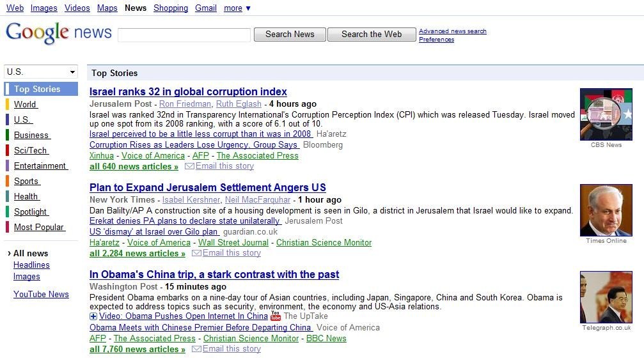Switch to the Images tab in top bar
This screenshot has width=644, height=363.
44,8
